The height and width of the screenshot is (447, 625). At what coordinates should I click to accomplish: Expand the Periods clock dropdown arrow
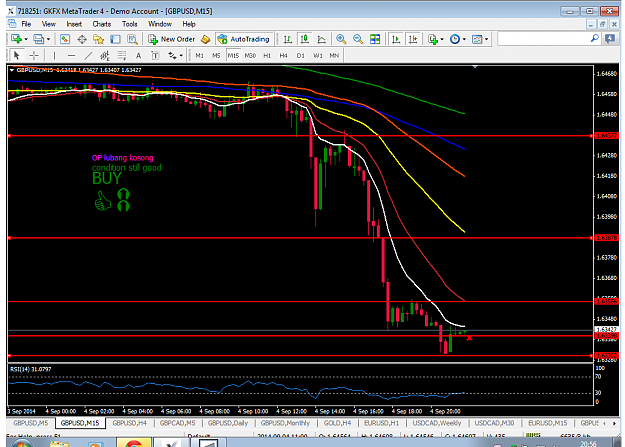tap(464, 39)
